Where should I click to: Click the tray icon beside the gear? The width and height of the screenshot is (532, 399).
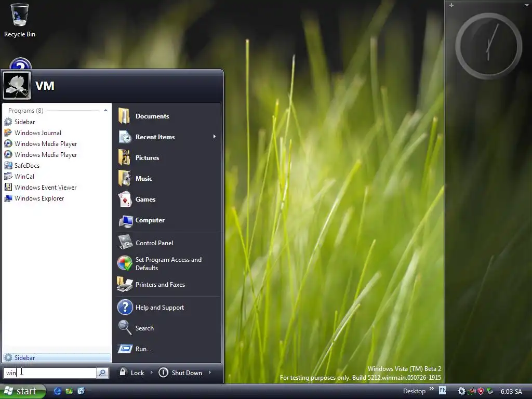coord(472,391)
